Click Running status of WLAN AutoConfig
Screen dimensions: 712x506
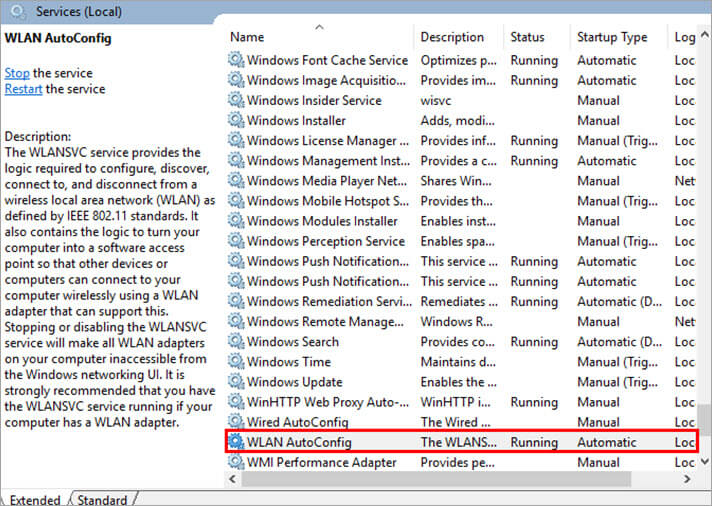pyautogui.click(x=534, y=442)
